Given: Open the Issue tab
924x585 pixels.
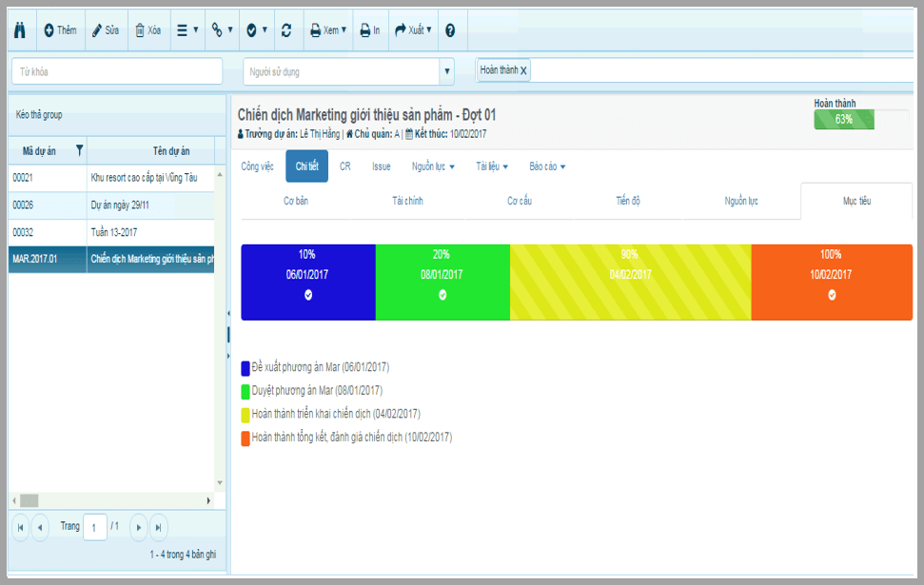Looking at the screenshot, I should tap(382, 166).
